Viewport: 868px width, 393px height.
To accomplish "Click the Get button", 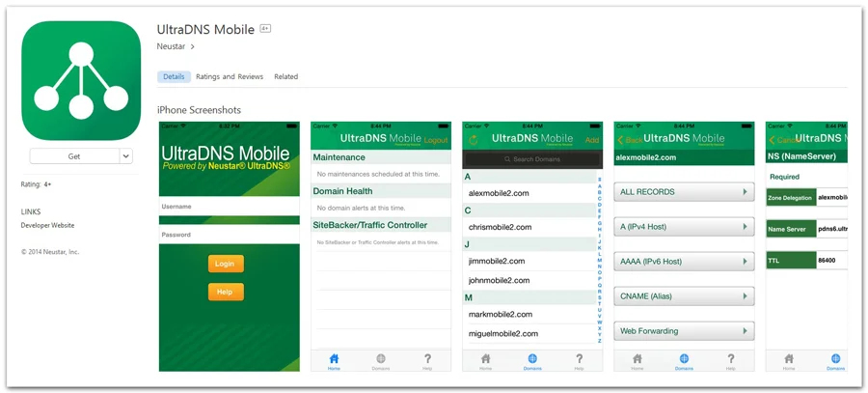I will [74, 156].
